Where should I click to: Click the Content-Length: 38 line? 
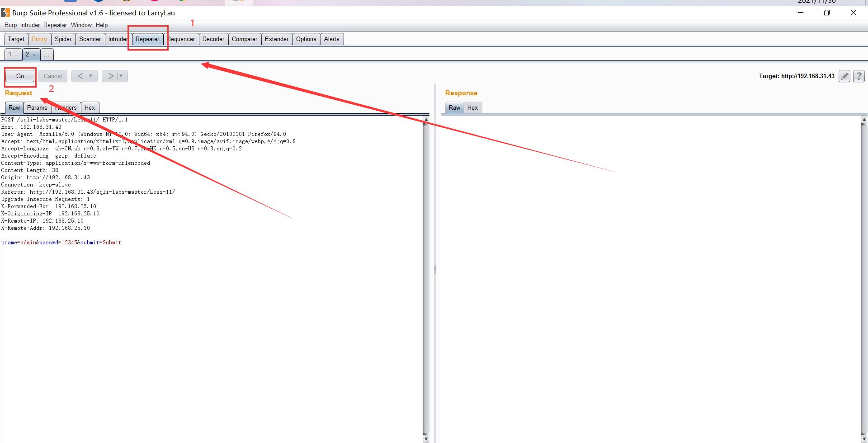click(29, 170)
